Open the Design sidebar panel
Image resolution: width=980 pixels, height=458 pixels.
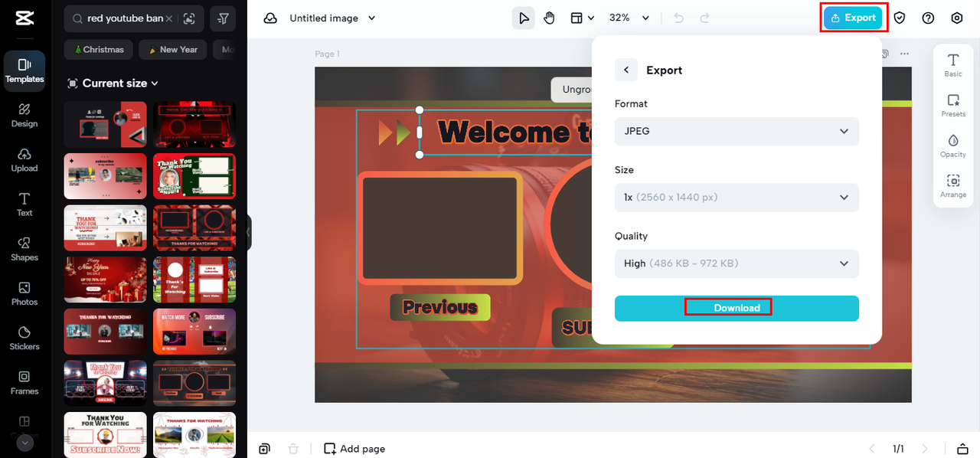click(x=24, y=116)
